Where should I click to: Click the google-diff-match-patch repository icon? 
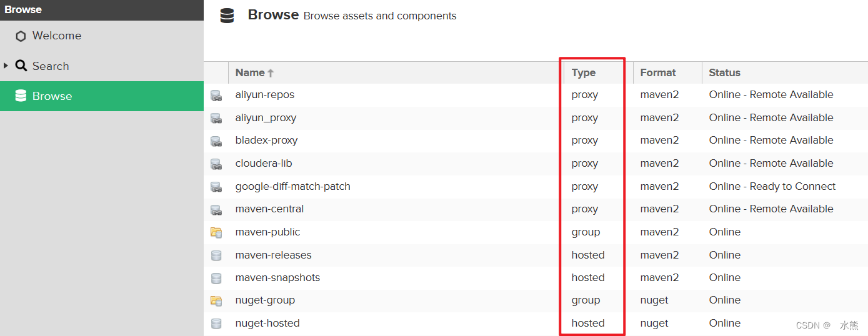point(216,187)
